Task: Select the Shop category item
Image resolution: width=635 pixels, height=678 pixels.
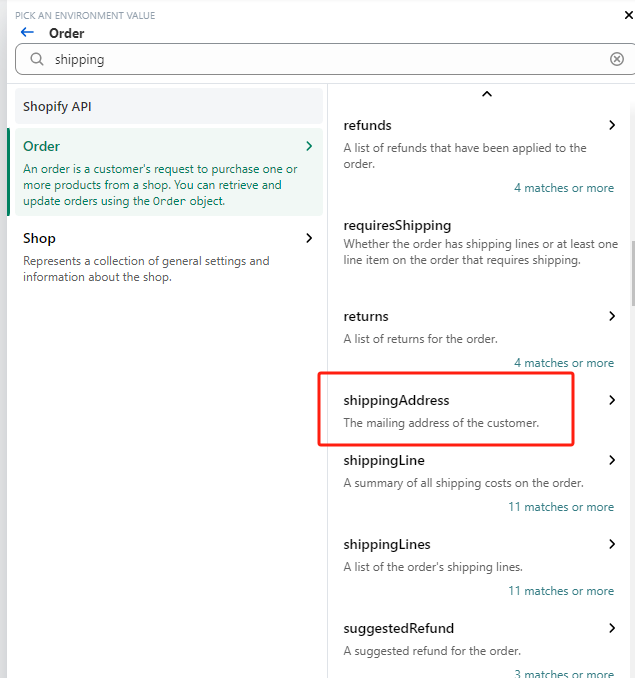Action: pyautogui.click(x=169, y=257)
